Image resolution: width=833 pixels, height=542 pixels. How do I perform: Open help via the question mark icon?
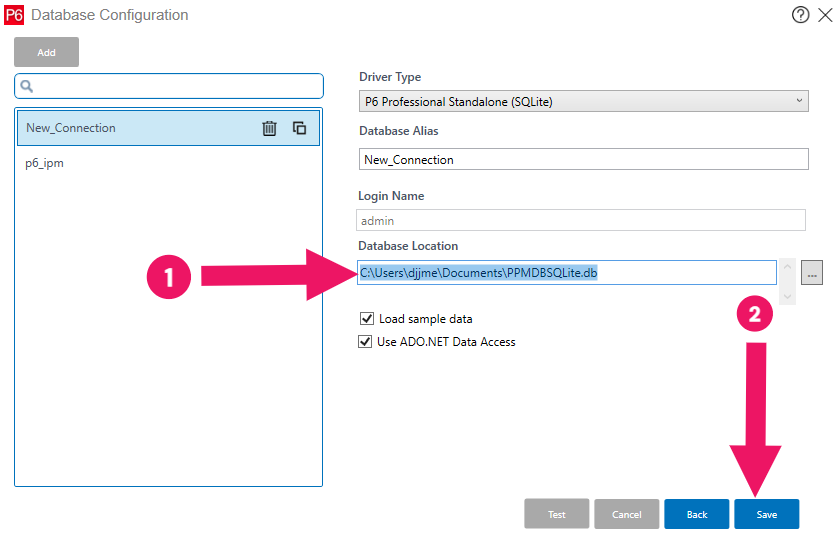click(800, 15)
